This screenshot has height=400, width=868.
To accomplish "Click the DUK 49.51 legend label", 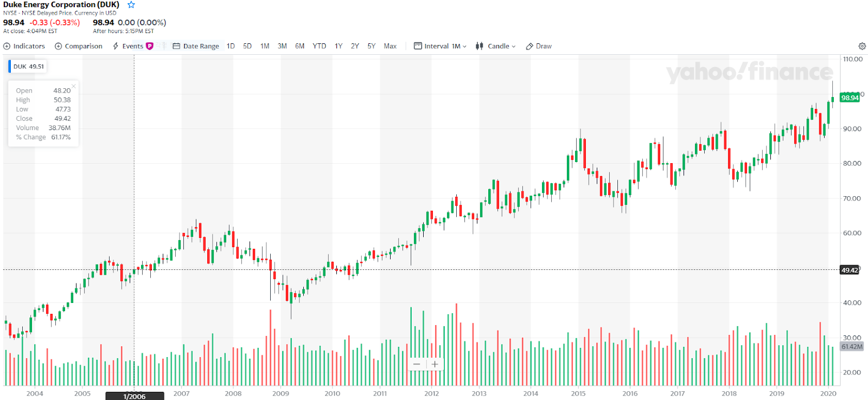I will (x=27, y=67).
